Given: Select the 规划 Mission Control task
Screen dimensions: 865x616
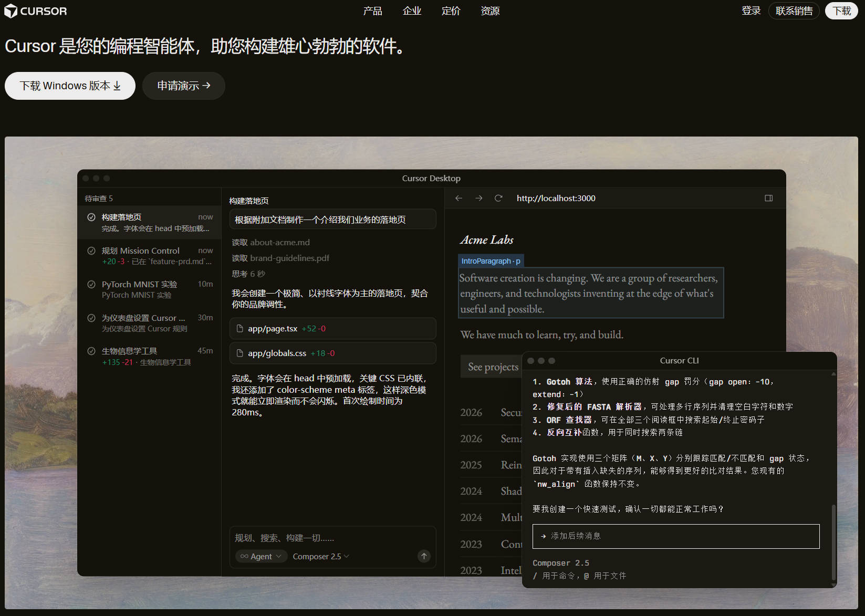Looking at the screenshot, I should (x=149, y=256).
